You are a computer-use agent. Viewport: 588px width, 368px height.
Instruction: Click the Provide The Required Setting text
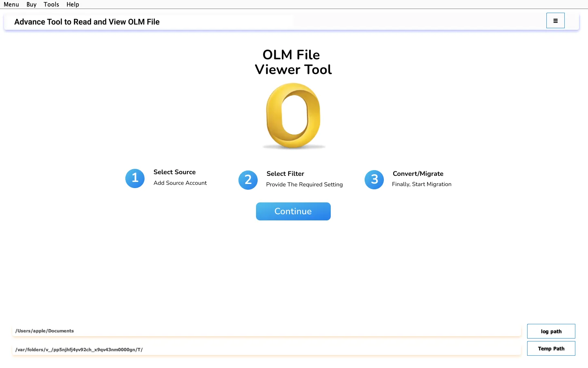(x=304, y=184)
